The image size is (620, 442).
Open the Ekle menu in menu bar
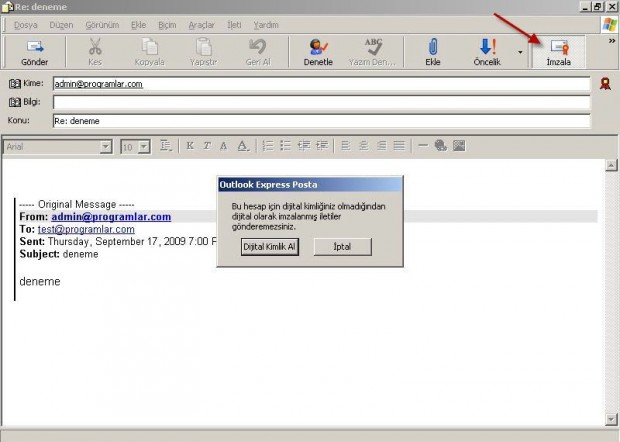tap(139, 25)
